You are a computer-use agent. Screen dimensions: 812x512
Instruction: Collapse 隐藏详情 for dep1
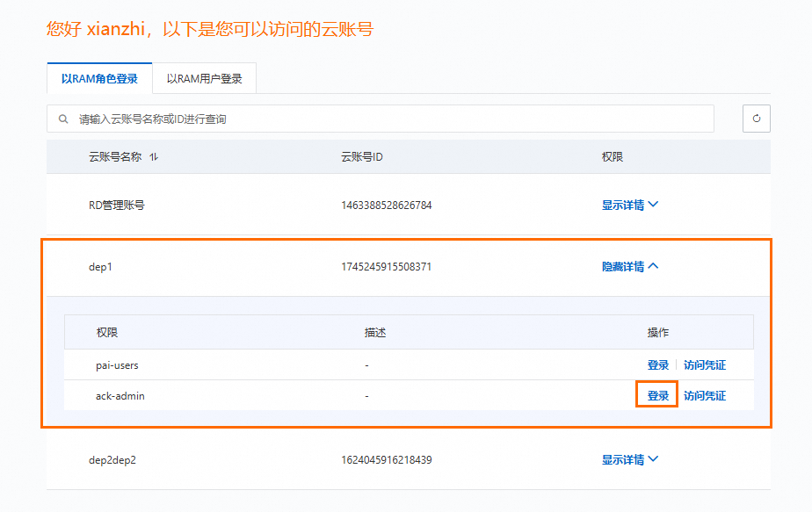pos(630,267)
